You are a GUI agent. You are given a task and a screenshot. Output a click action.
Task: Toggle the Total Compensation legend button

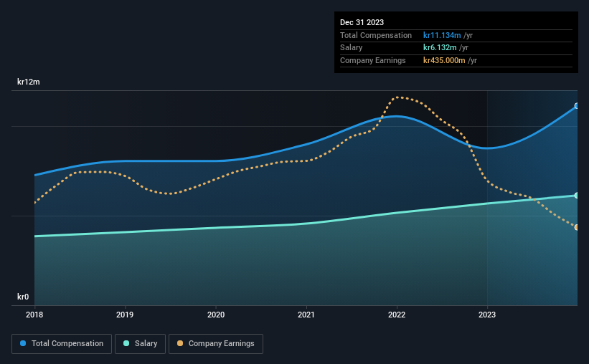62,344
